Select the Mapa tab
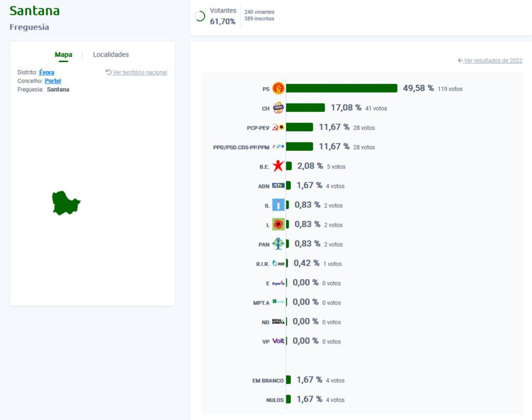This screenshot has height=420, width=532. [63, 55]
